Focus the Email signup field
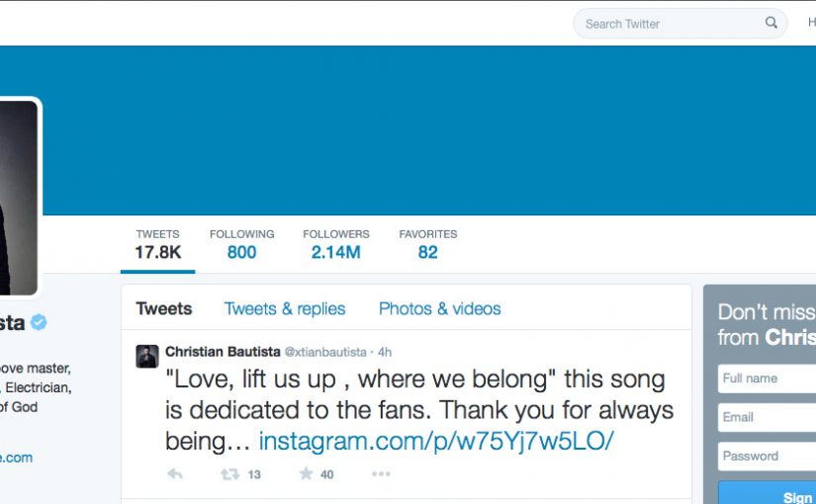 768,417
